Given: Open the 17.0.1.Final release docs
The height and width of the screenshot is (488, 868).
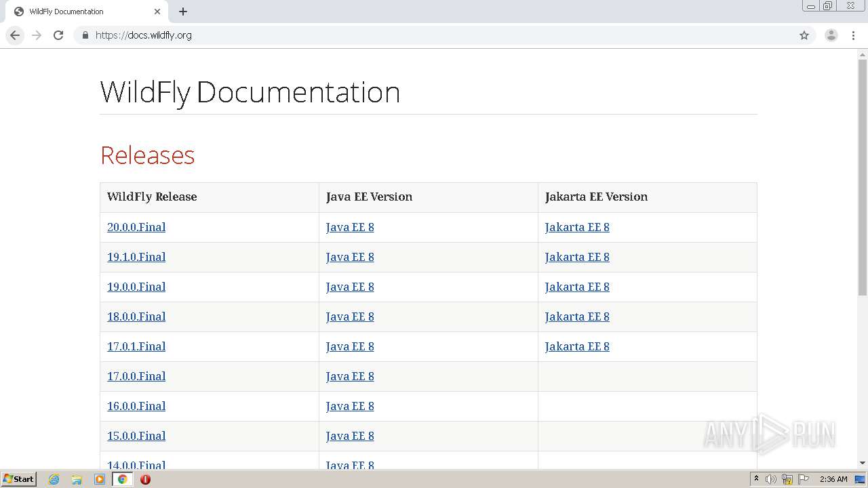Looking at the screenshot, I should tap(136, 346).
